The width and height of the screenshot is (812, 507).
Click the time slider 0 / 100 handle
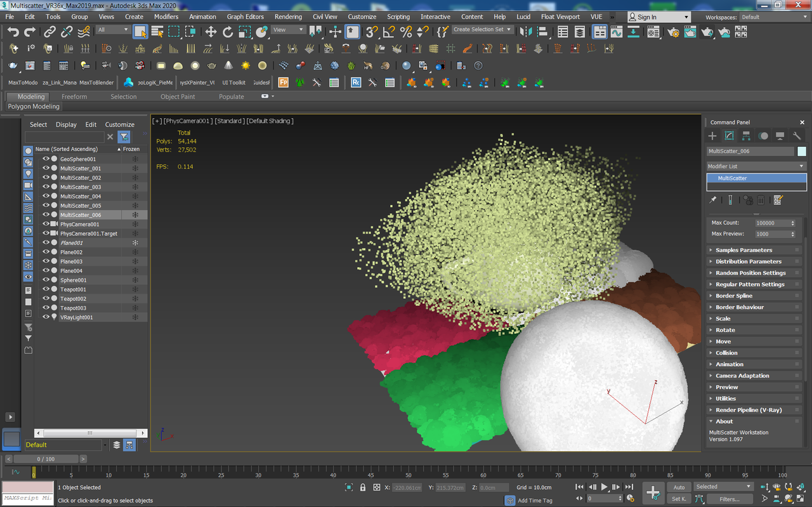(x=46, y=459)
